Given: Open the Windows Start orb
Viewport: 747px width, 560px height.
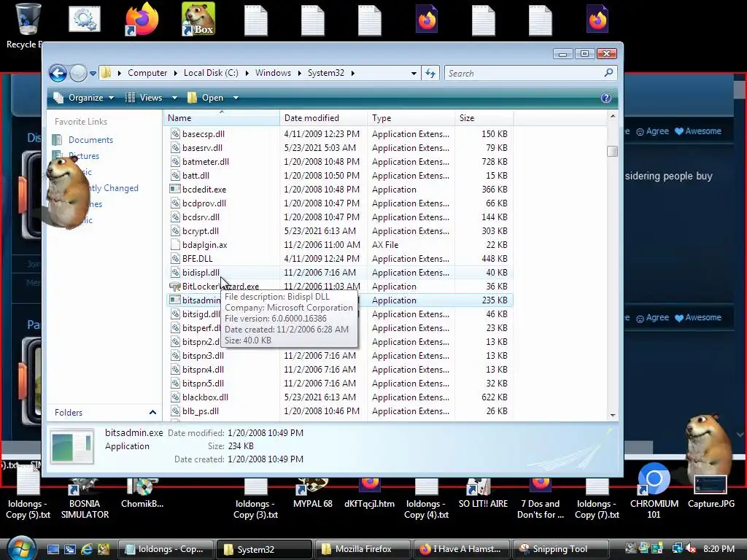Looking at the screenshot, I should tap(20, 549).
